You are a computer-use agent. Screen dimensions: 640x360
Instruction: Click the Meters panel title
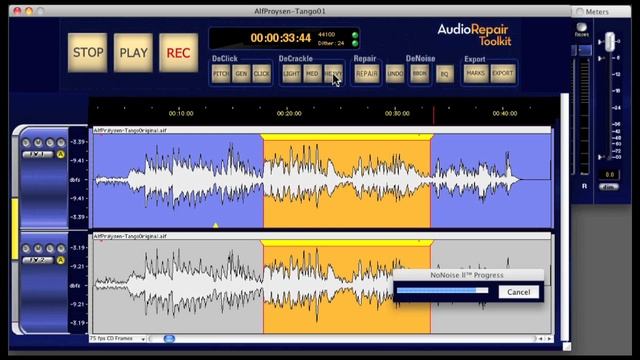[597, 12]
